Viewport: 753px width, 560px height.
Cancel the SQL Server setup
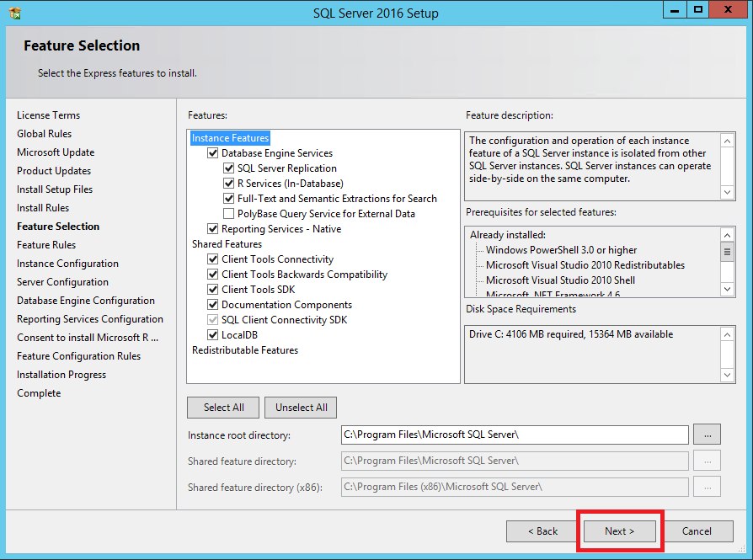[697, 531]
